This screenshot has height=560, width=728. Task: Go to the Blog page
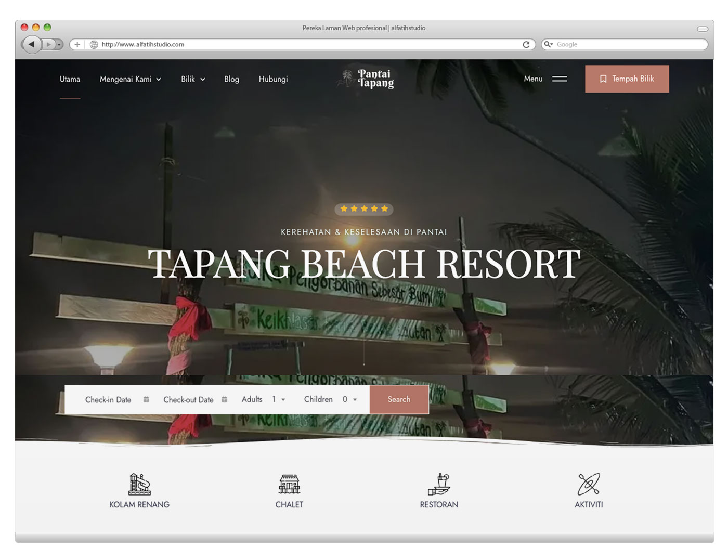231,79
